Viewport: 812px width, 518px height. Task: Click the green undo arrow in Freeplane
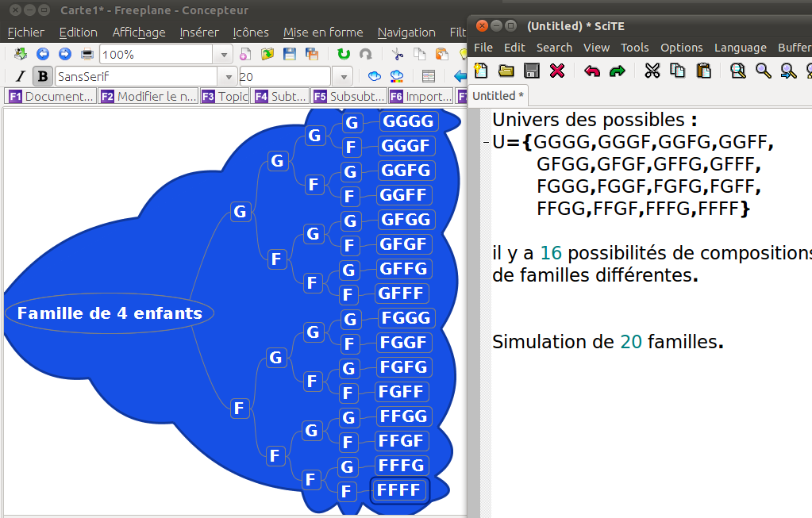[x=343, y=55]
